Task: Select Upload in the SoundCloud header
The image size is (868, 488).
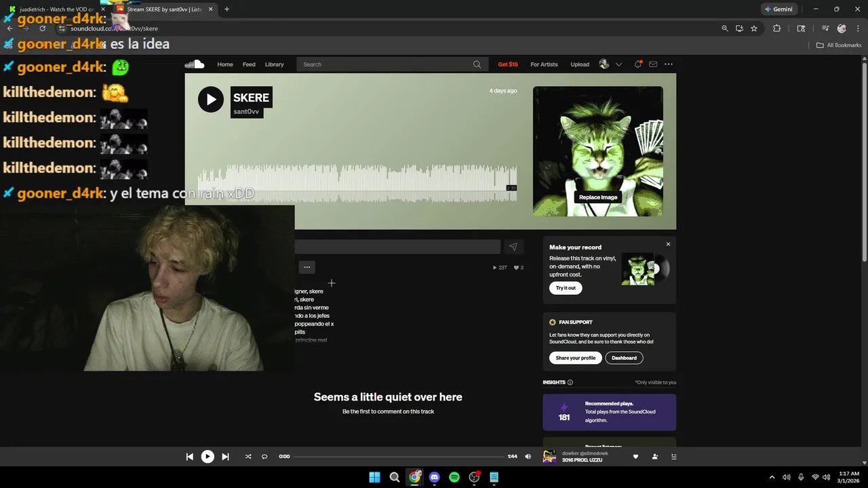Action: click(580, 64)
